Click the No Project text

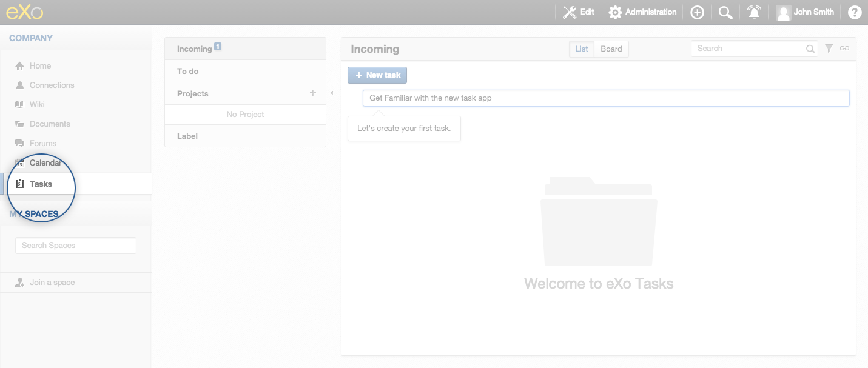click(245, 114)
